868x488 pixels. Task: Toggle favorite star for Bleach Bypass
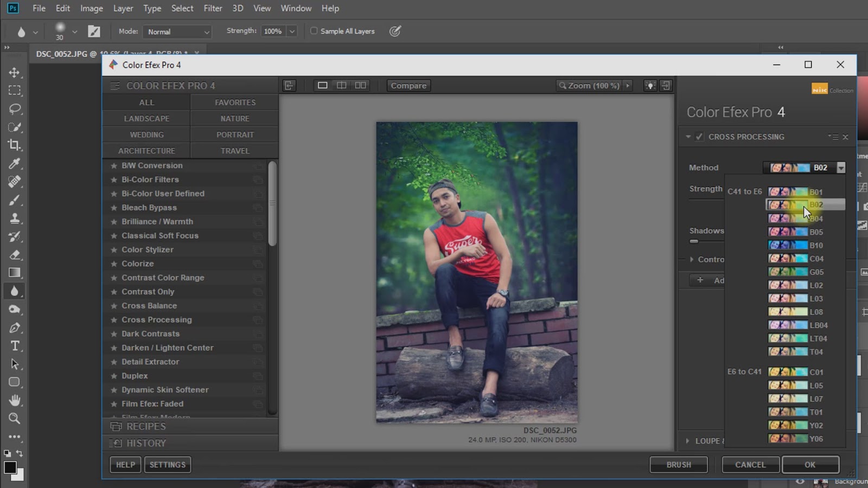point(114,208)
